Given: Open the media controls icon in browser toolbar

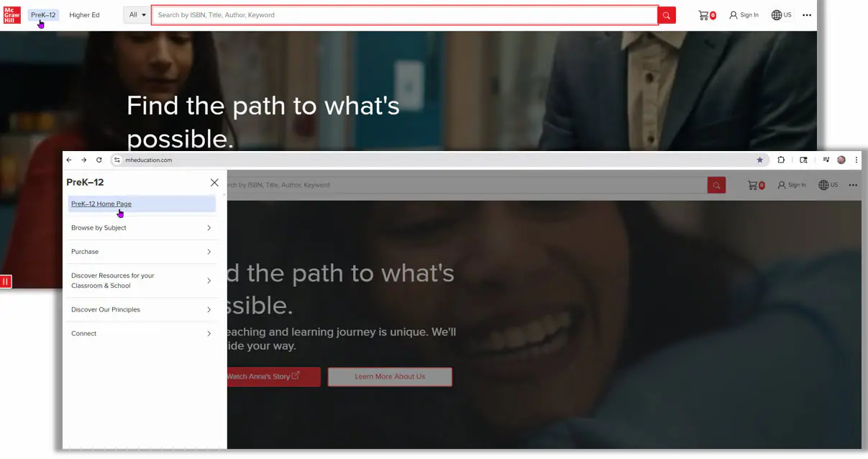Looking at the screenshot, I should (x=826, y=160).
